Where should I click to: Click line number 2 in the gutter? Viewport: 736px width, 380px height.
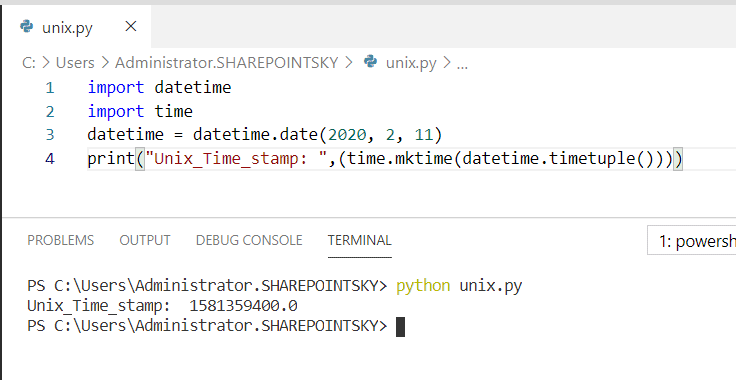(x=50, y=112)
